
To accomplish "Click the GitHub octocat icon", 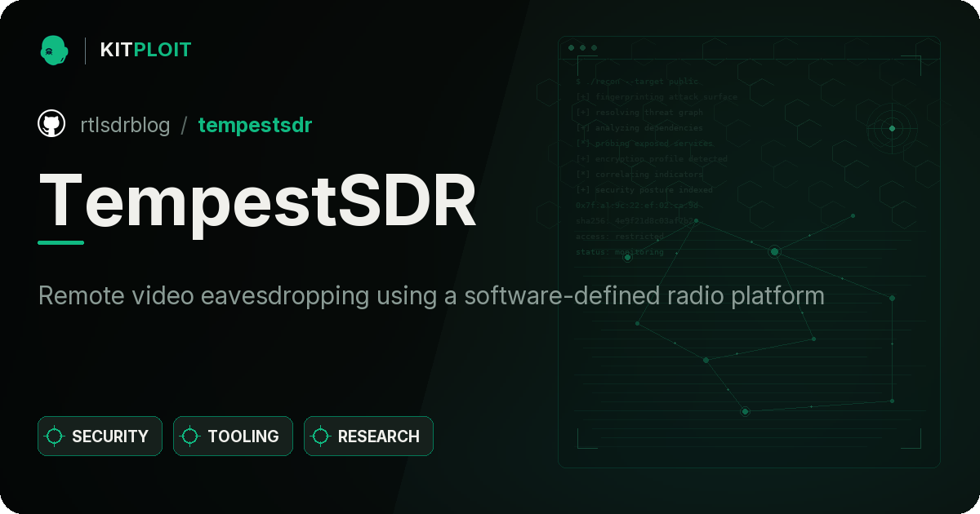I will [x=51, y=124].
